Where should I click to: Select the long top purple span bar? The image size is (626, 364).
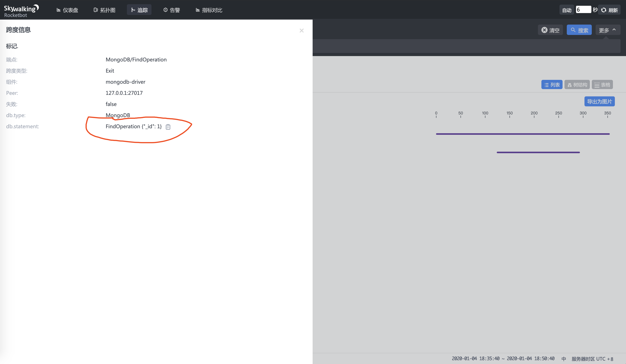coord(523,134)
